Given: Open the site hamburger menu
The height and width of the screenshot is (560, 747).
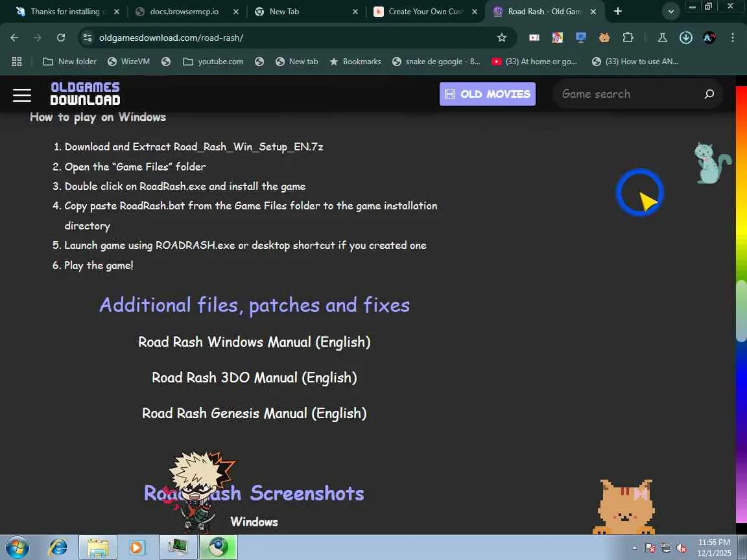Looking at the screenshot, I should [22, 95].
